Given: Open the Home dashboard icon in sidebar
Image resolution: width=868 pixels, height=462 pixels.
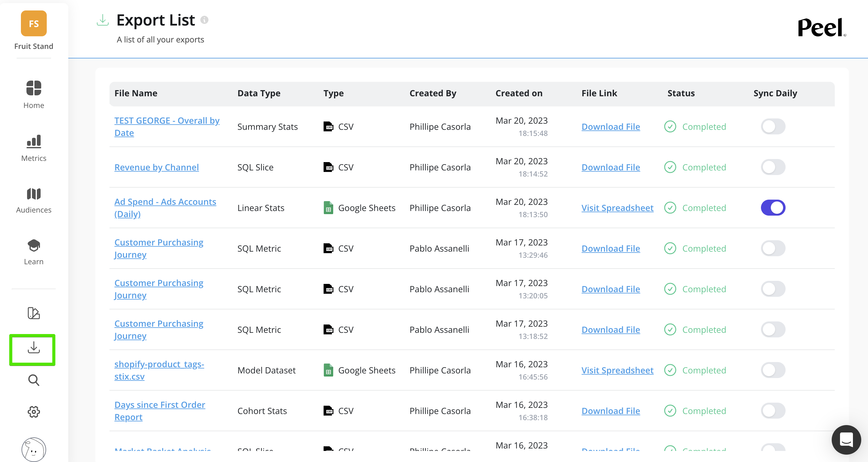Looking at the screenshot, I should pos(34,88).
